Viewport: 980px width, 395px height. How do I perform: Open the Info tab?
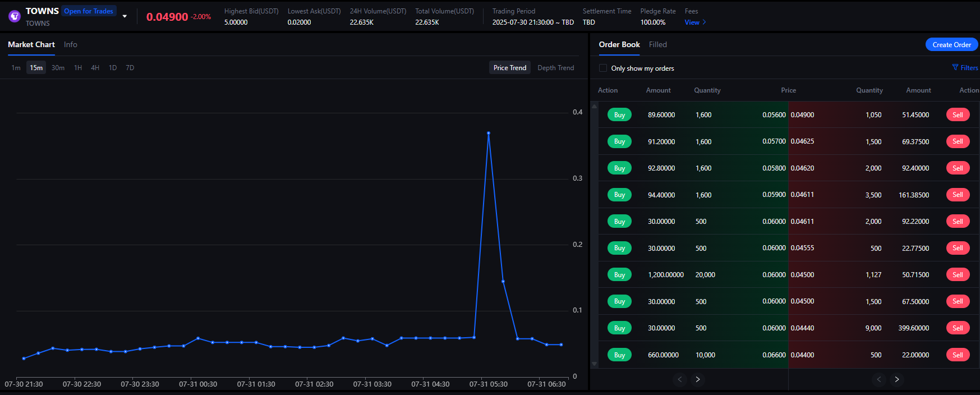pos(70,44)
